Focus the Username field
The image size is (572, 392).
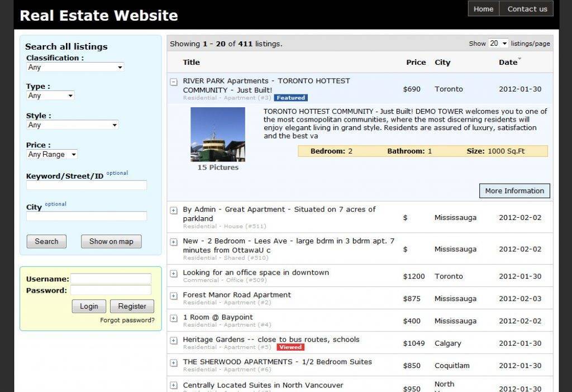(x=111, y=279)
